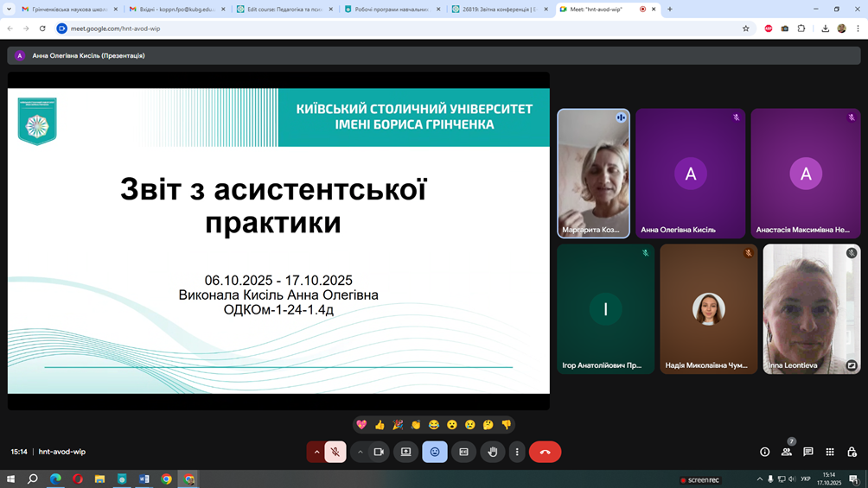Send thumbs up emoji reaction

380,424
